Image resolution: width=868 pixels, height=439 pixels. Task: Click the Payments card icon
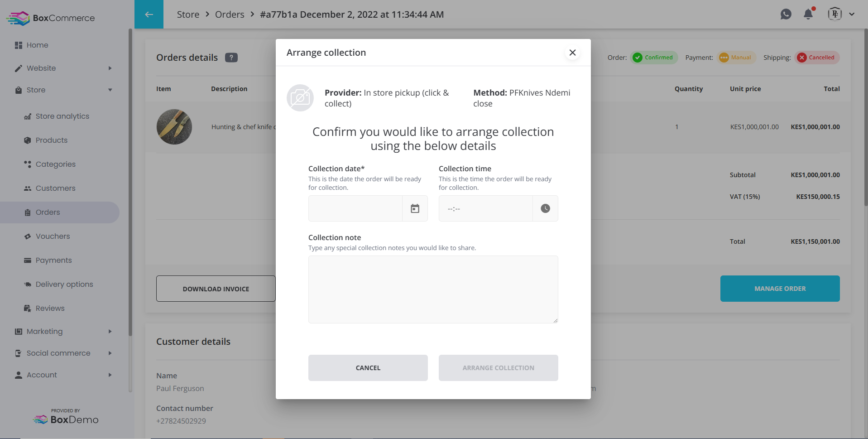point(28,261)
